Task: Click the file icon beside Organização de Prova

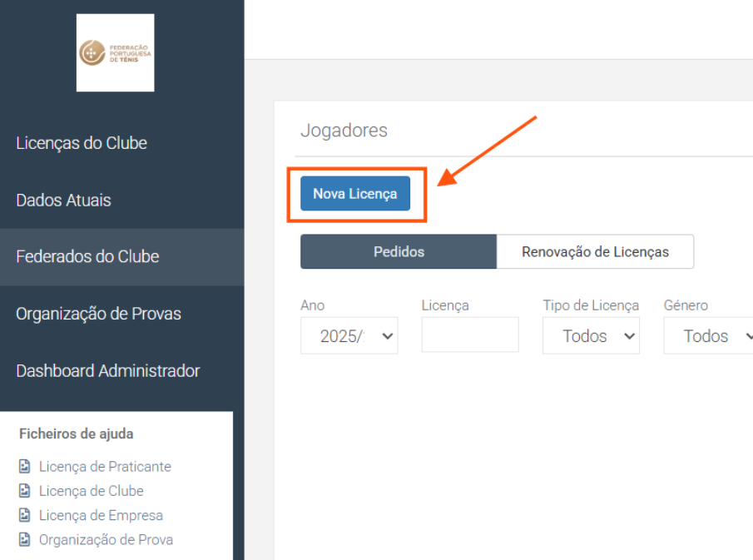Action: tap(25, 540)
